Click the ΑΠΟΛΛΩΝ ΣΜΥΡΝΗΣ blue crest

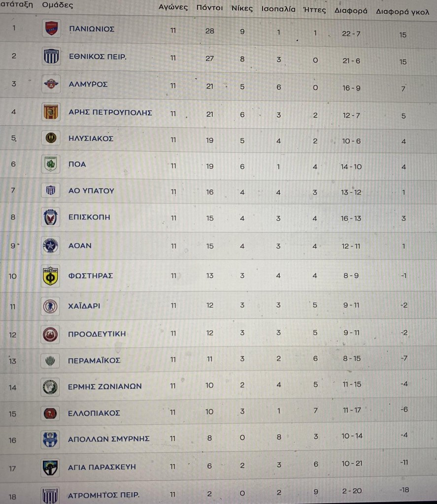(50, 440)
